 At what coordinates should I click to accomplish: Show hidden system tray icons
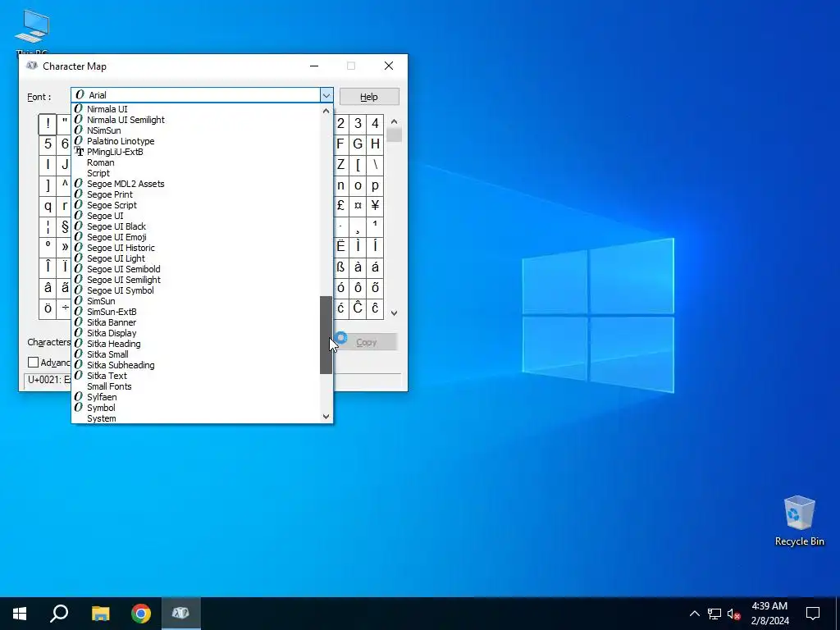click(694, 614)
